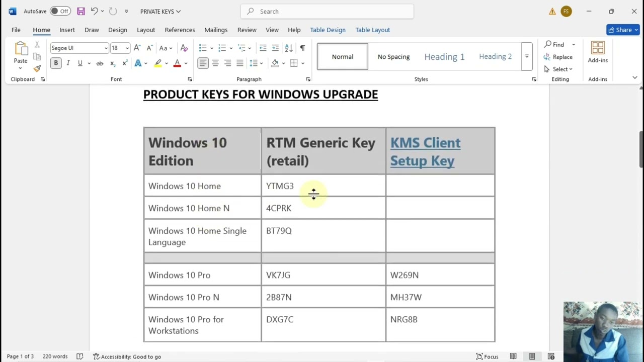This screenshot has height=362, width=644.
Task: Decrease indent icon
Action: coord(263,48)
